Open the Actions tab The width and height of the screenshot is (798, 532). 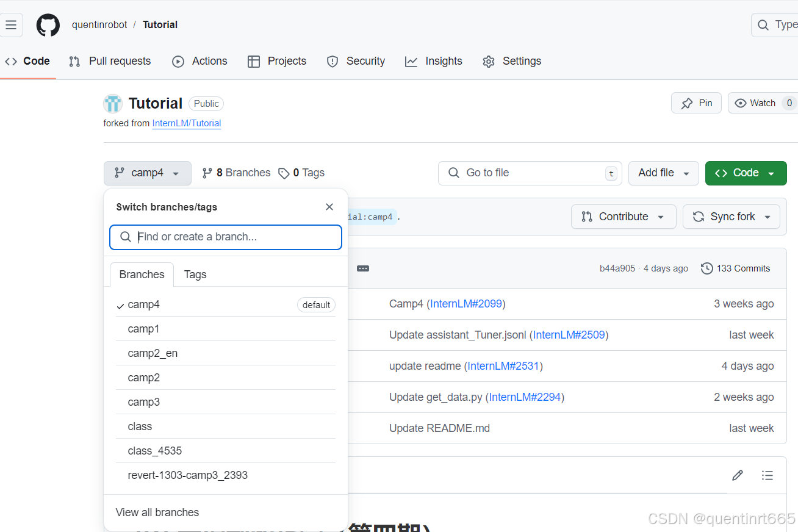199,61
